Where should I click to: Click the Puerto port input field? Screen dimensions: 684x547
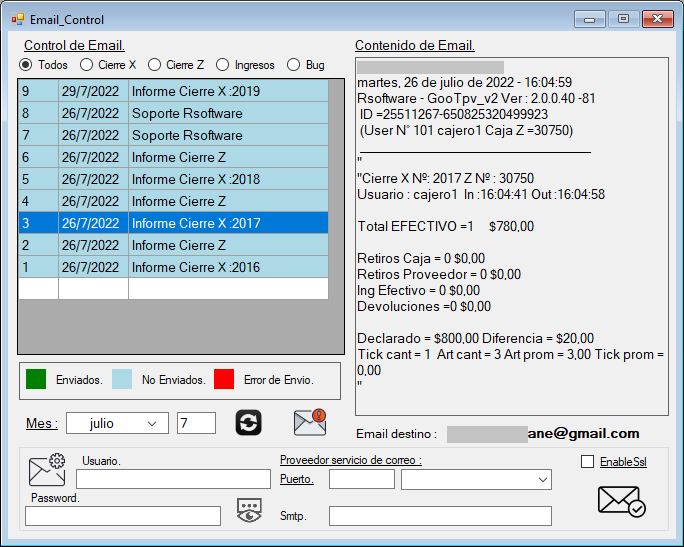tap(361, 480)
